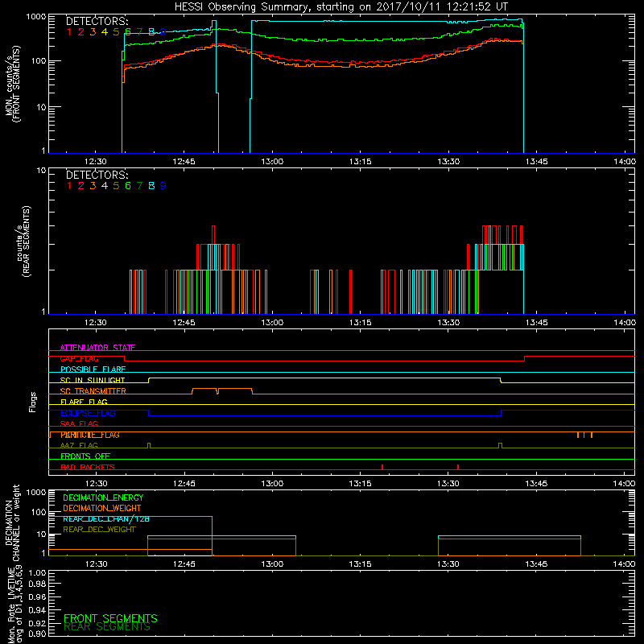Click the BAD_PACKETS label
Viewport: 644px width, 644px height.
click(x=88, y=467)
